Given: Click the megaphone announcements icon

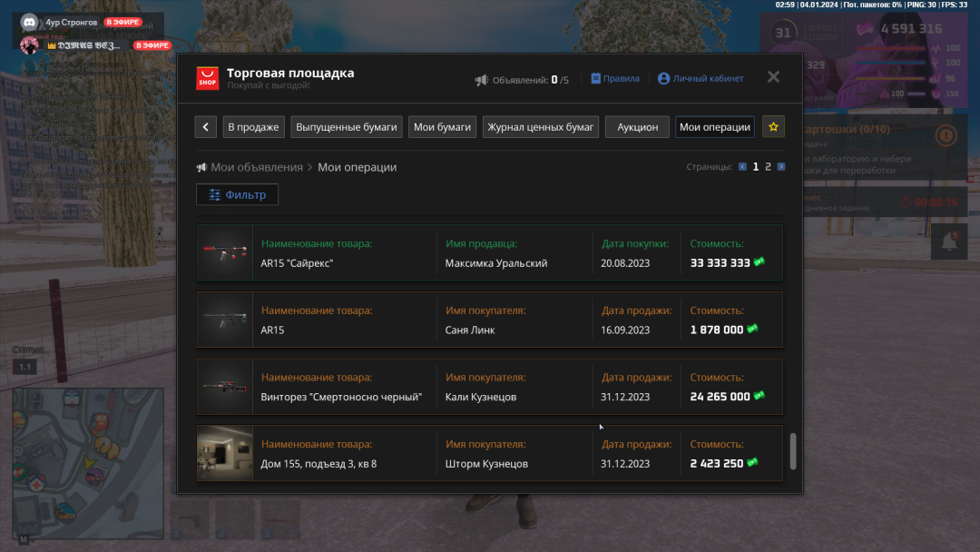Looking at the screenshot, I should coord(482,80).
